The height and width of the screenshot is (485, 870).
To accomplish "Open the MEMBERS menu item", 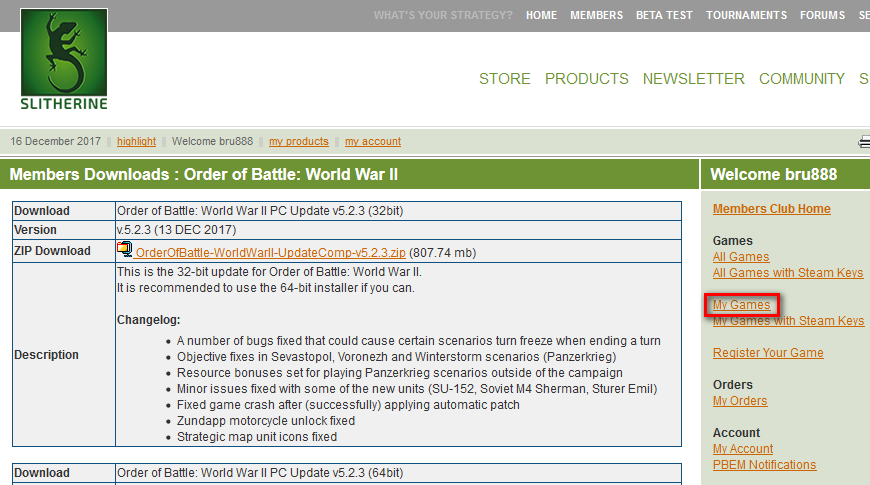I will pos(596,16).
